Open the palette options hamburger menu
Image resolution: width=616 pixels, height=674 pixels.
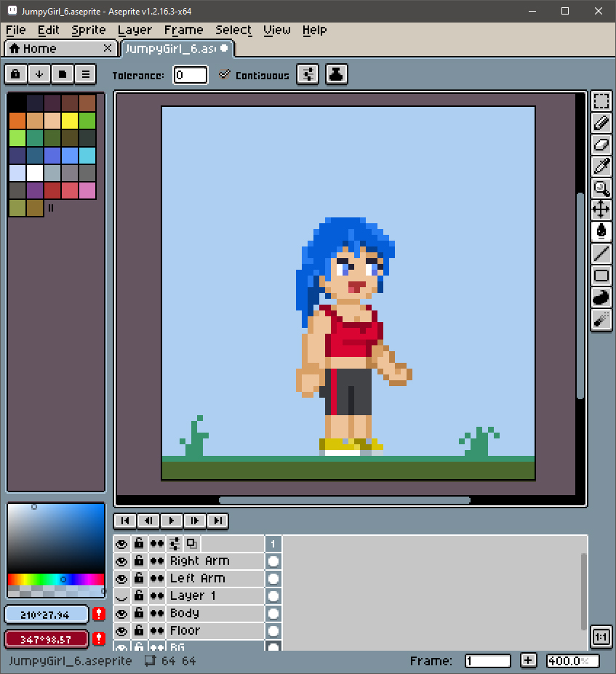click(x=86, y=74)
